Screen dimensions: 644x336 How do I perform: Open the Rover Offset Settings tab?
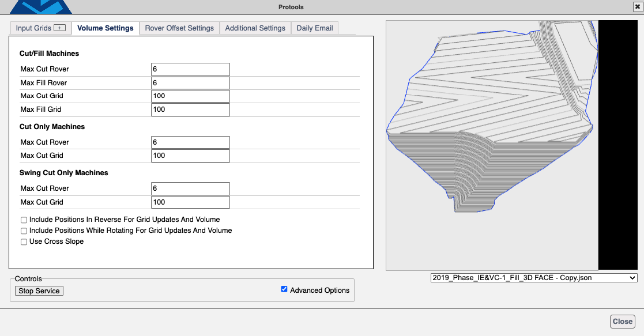(179, 28)
